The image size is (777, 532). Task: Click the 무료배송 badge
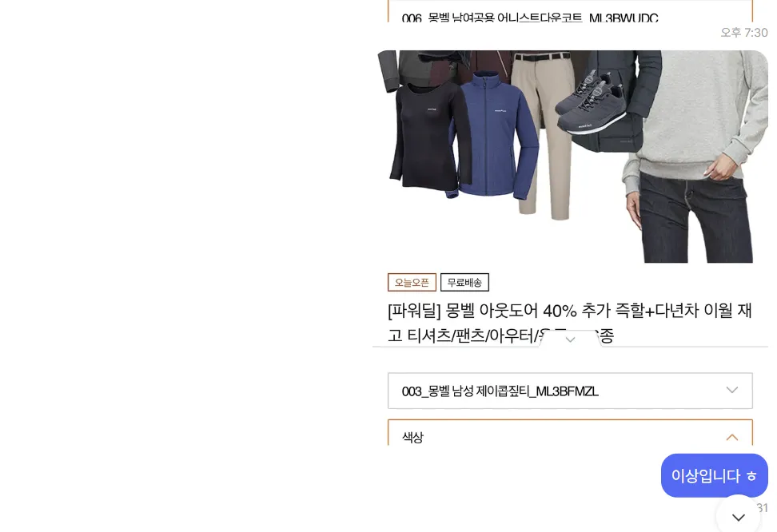pyautogui.click(x=464, y=282)
